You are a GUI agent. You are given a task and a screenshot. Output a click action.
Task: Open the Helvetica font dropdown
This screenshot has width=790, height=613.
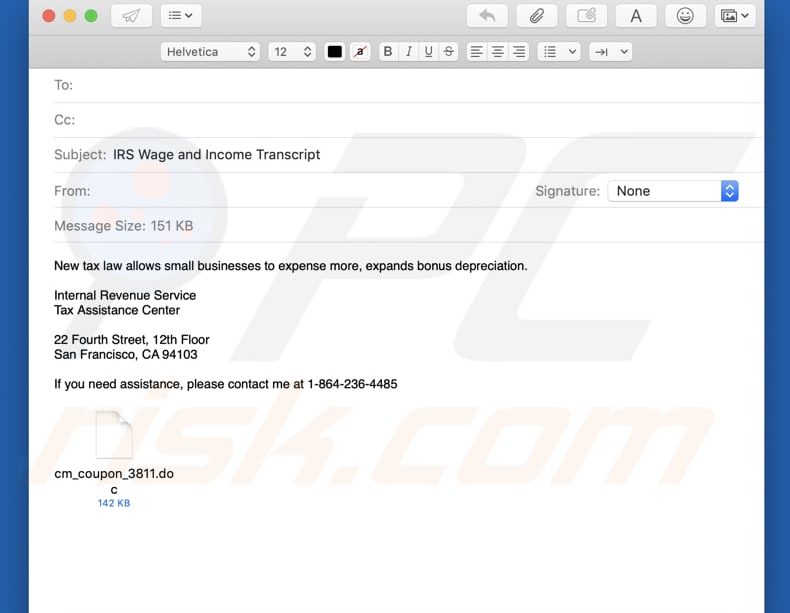click(211, 52)
